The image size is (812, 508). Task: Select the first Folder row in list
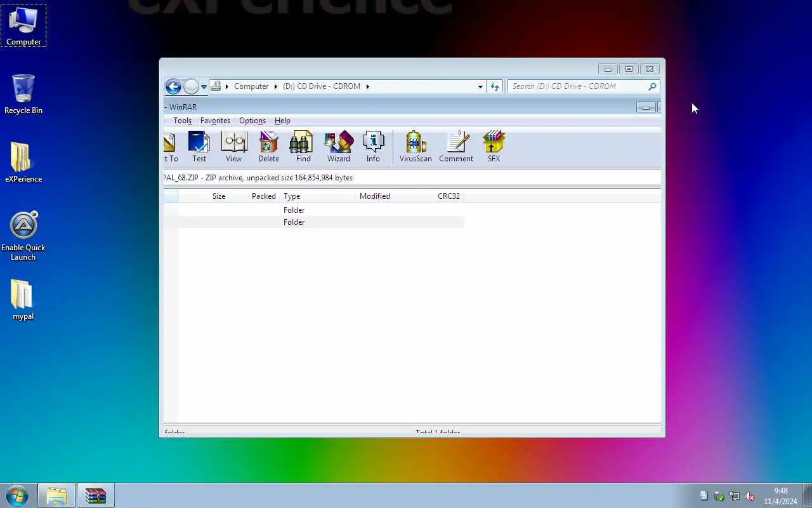314,210
